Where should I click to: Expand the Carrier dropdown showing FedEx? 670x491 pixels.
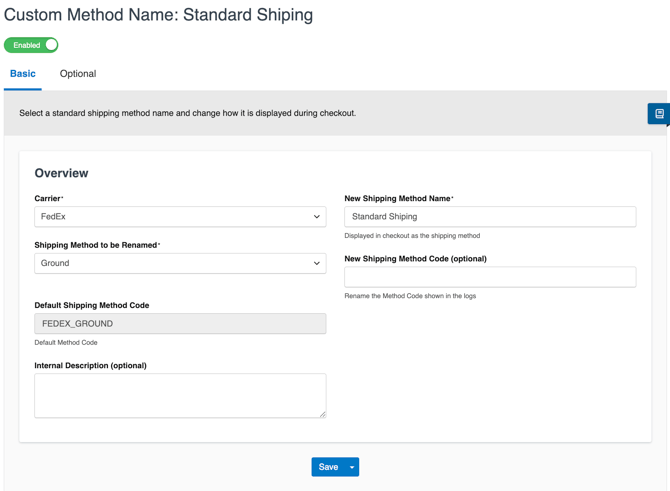pos(180,217)
